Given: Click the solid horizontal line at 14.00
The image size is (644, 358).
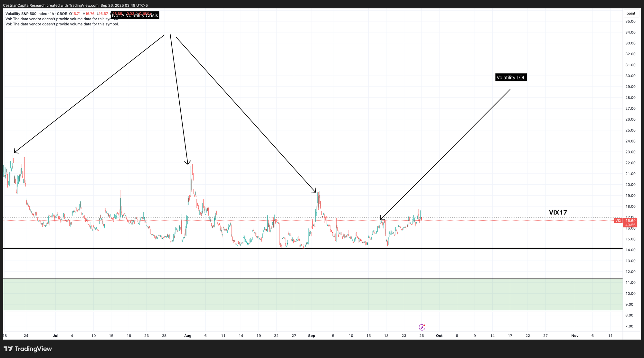Looking at the screenshot, I should click(483, 248).
